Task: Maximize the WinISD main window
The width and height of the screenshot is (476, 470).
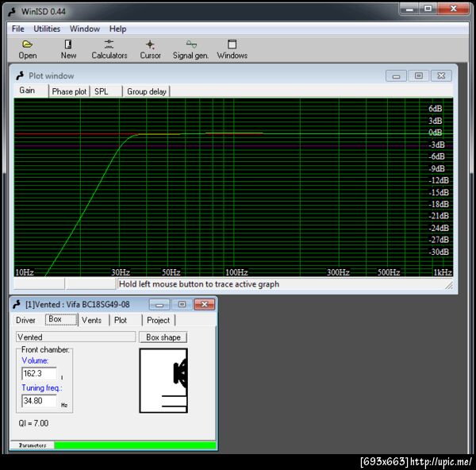Action: pos(428,9)
